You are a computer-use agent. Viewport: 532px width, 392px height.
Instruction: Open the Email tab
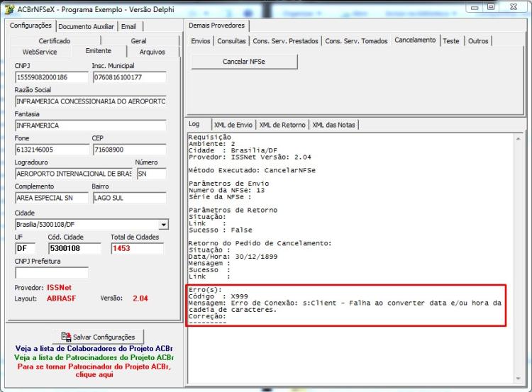point(128,26)
